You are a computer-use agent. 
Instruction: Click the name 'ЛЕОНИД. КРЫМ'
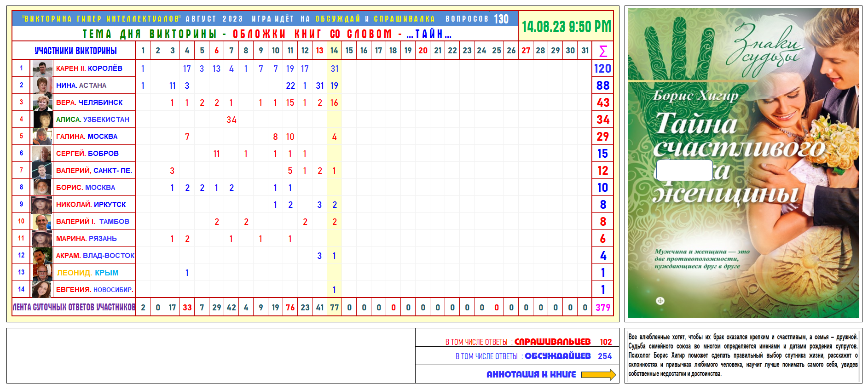click(x=87, y=273)
